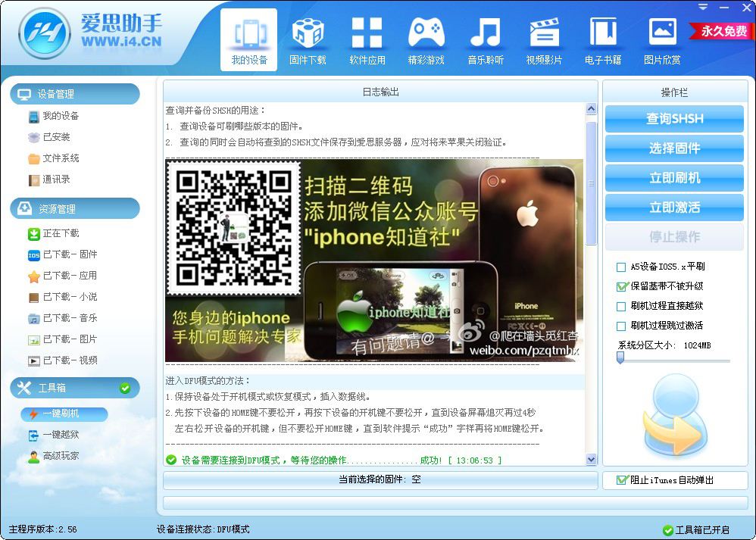Click the QR code in the banner
Viewport: 756px width, 540px height.
tap(234, 228)
